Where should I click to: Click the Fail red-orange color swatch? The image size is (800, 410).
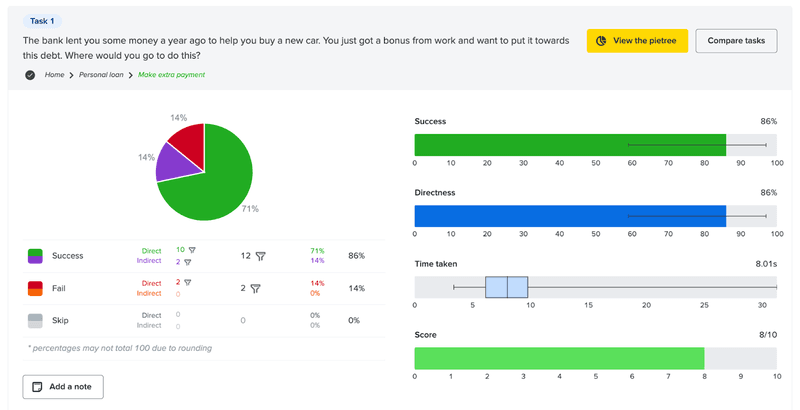pyautogui.click(x=36, y=288)
